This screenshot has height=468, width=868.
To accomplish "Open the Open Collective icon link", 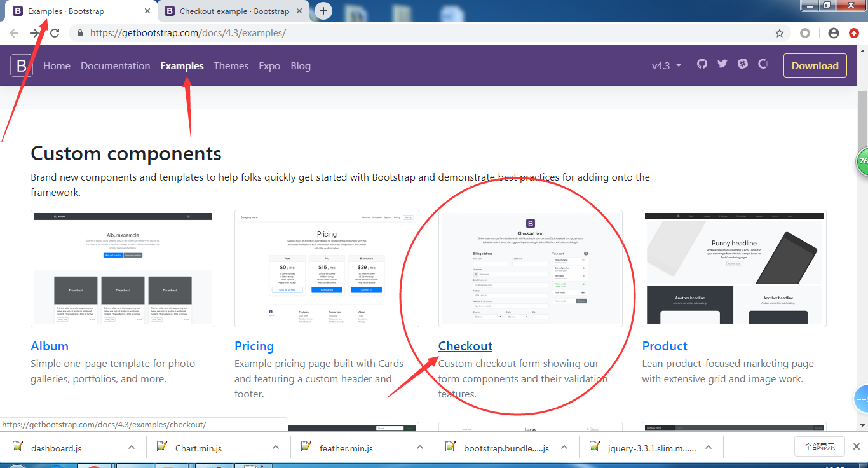I will (763, 64).
